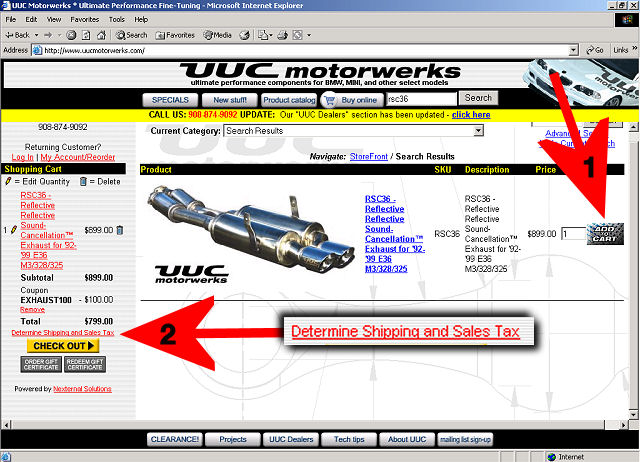Screen dimensions: 640x462
Task: Open the Help menu
Action: coord(141,19)
